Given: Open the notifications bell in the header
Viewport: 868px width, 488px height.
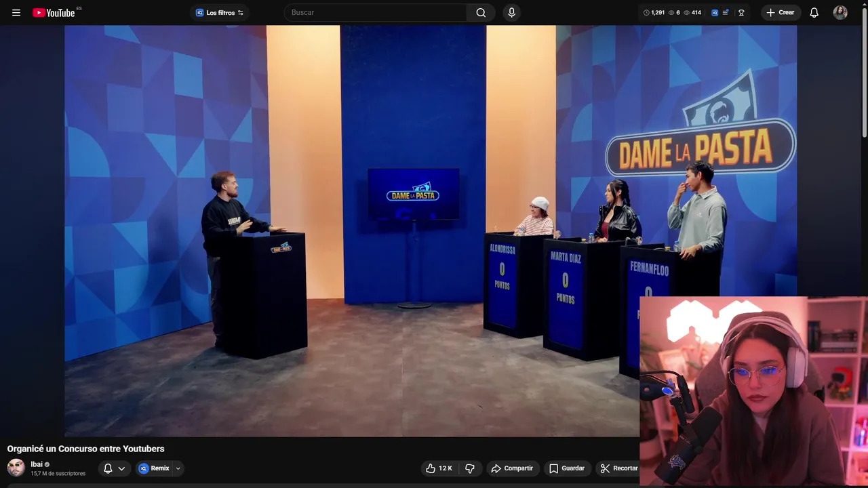Looking at the screenshot, I should pyautogui.click(x=814, y=12).
